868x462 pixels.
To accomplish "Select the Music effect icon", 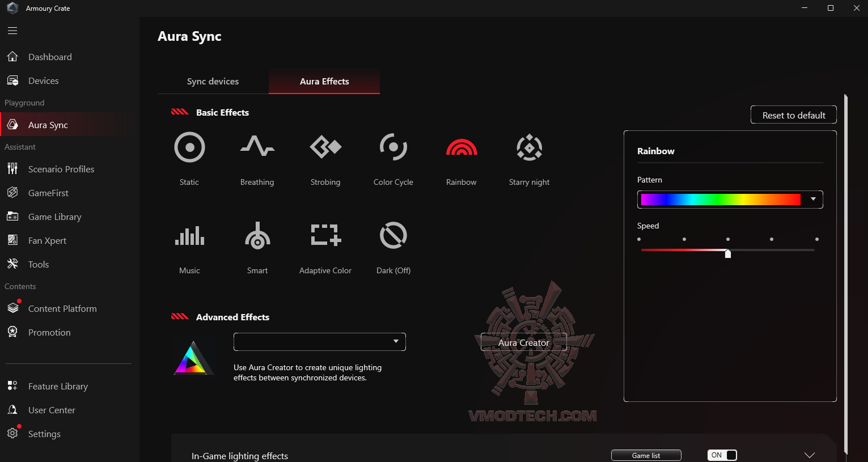I will pyautogui.click(x=189, y=235).
